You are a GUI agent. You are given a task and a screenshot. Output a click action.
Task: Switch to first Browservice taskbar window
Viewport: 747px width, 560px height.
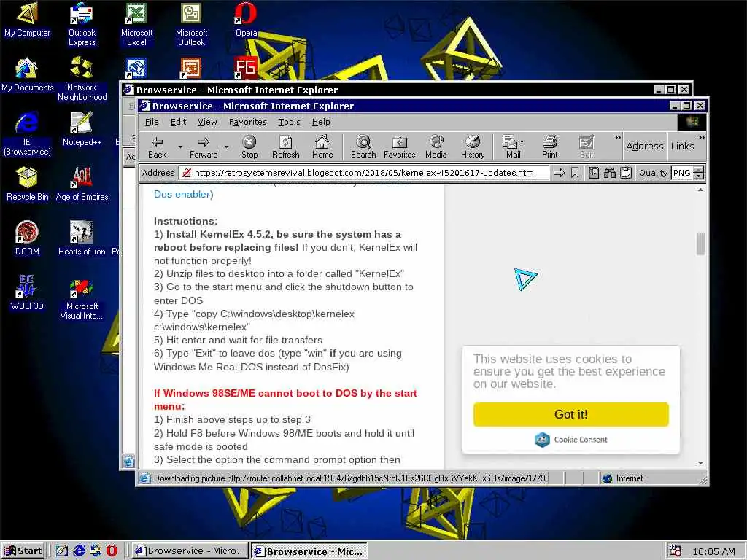(190, 551)
